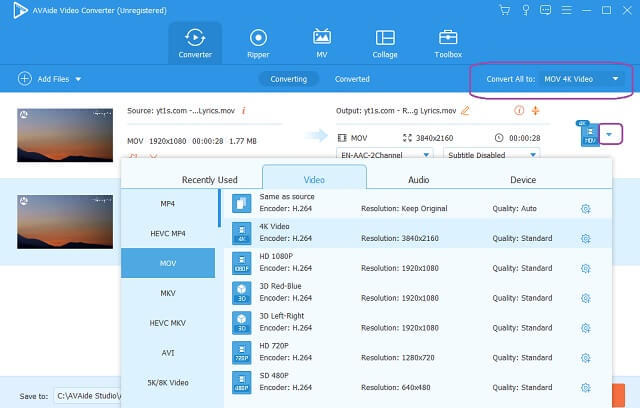Open the Toolbox module
Screen dimensions: 640x408
[448, 43]
